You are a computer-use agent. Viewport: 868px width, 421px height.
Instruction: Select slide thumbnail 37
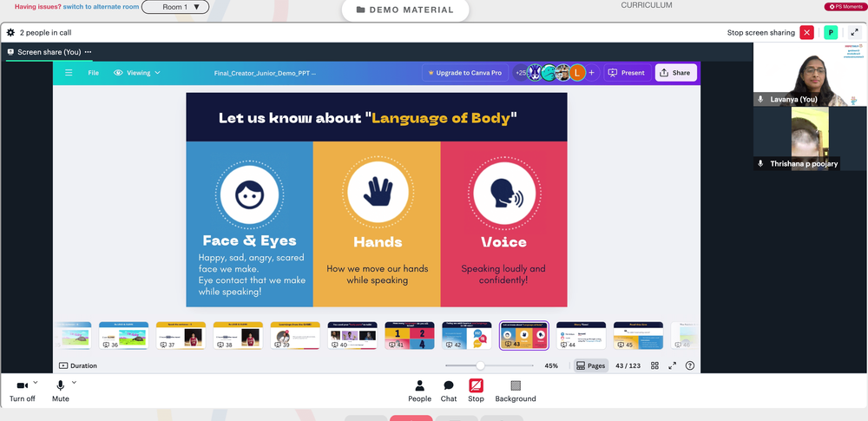[x=181, y=336]
